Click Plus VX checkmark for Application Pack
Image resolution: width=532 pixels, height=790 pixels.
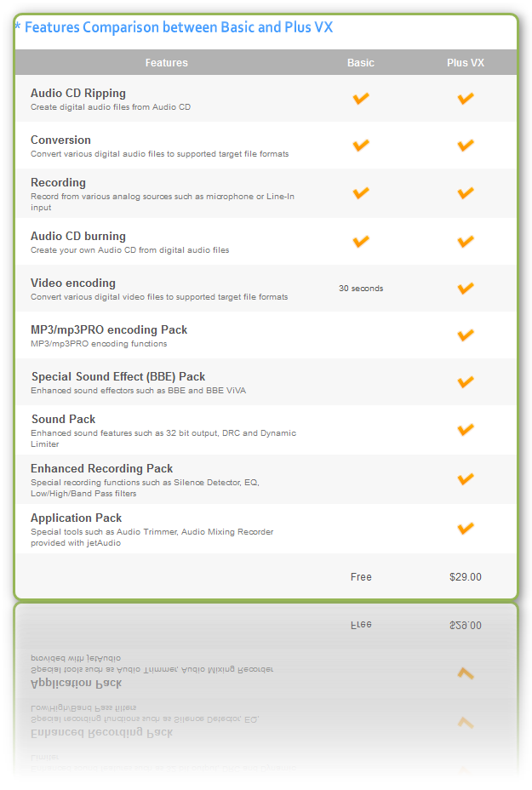[466, 529]
